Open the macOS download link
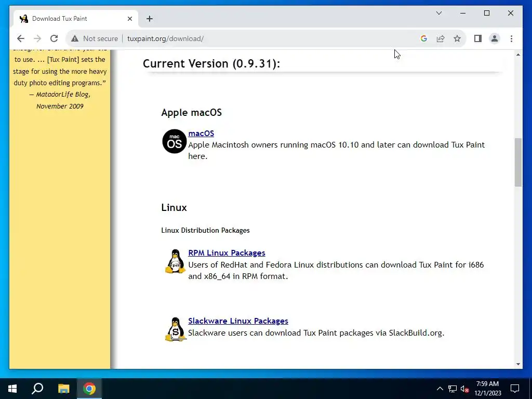The width and height of the screenshot is (532, 399). 201,134
